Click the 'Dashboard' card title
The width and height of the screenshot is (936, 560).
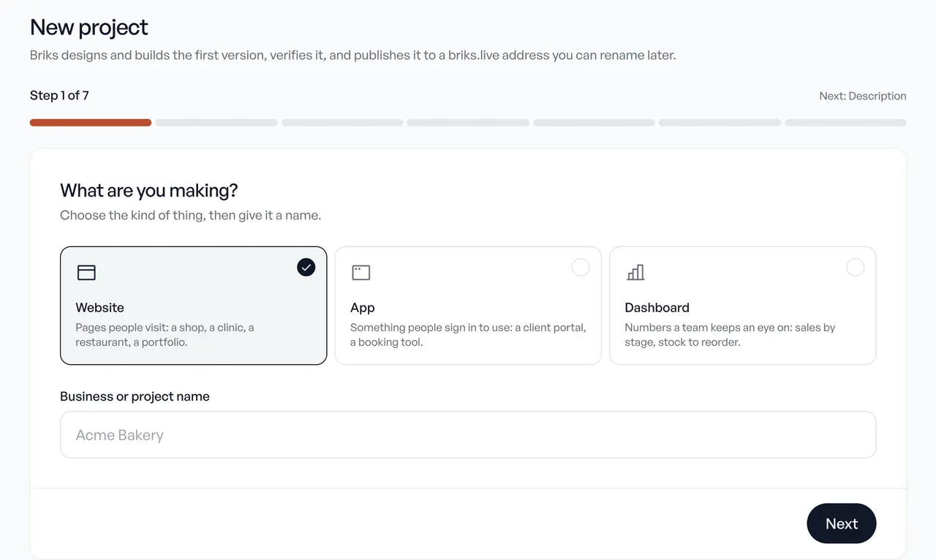(657, 308)
